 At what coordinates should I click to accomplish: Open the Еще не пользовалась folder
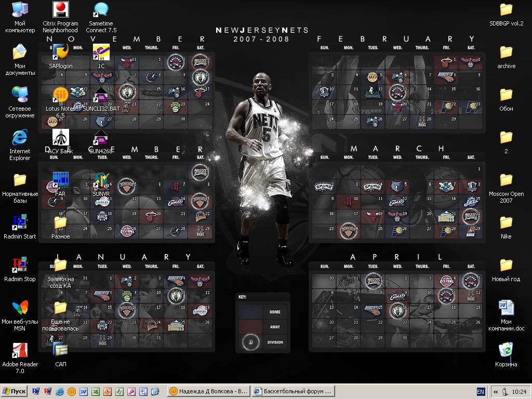click(60, 315)
